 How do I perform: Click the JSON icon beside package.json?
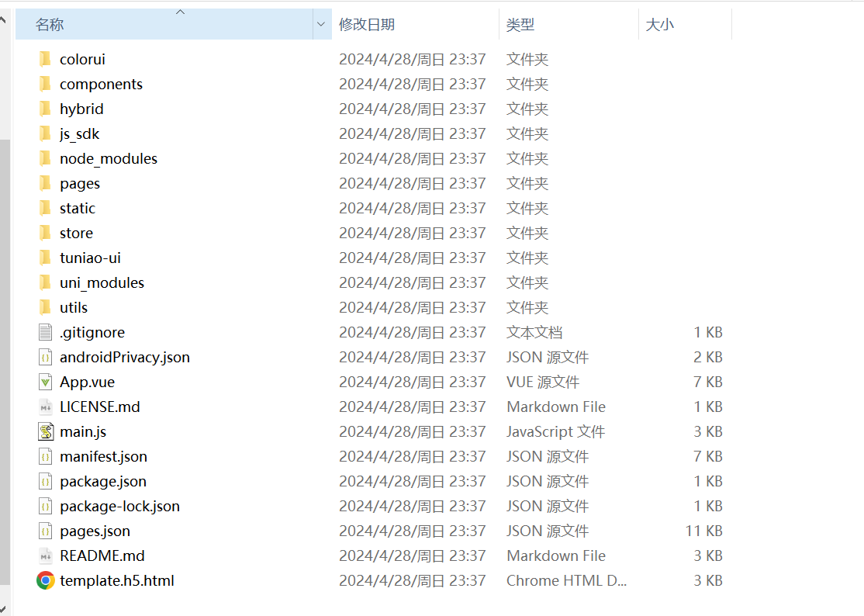pos(46,481)
